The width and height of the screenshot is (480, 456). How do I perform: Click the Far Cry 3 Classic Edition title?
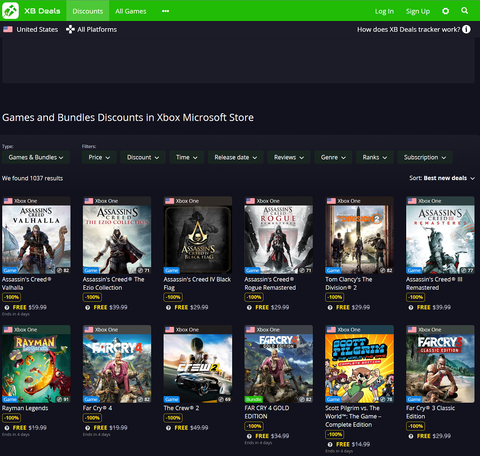pyautogui.click(x=430, y=412)
